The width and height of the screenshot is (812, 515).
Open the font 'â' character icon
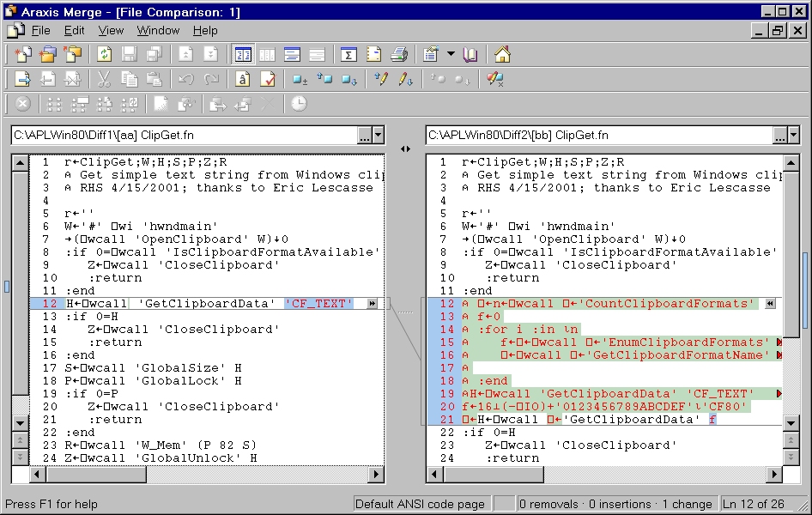pos(242,79)
